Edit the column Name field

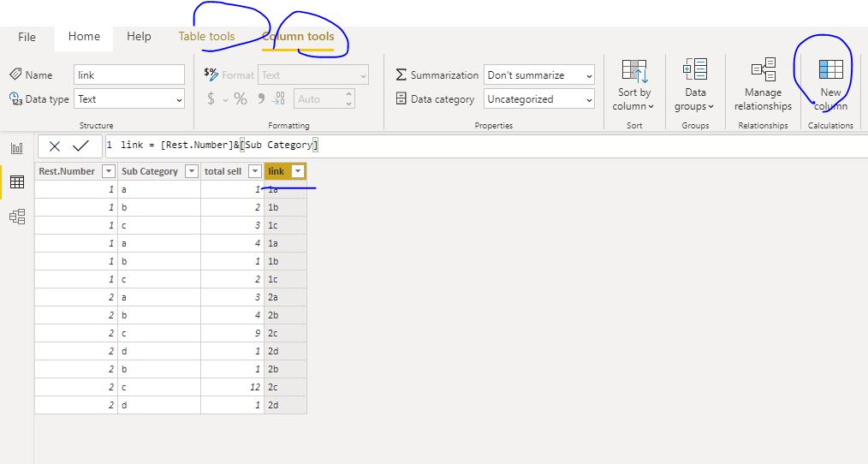[129, 74]
